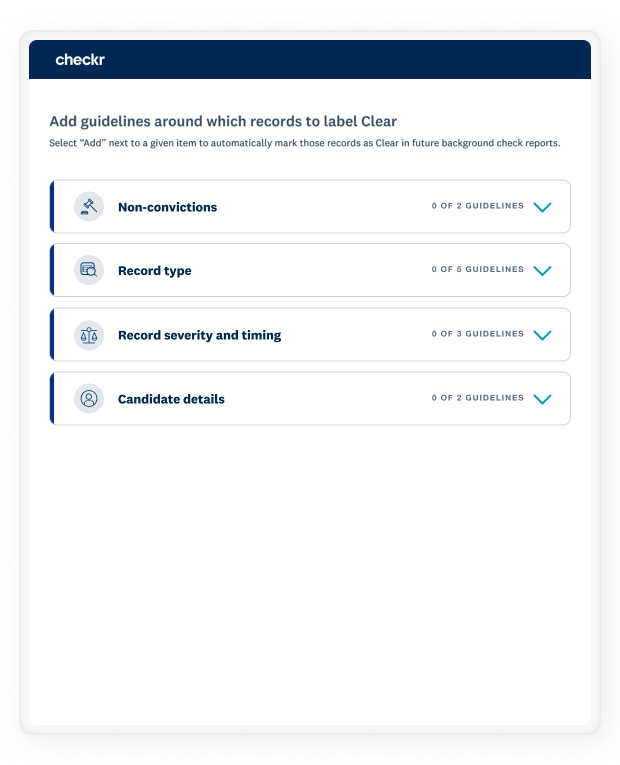The image size is (620, 765).
Task: Click the 0 of 3 guidelines counter
Action: [x=478, y=334]
